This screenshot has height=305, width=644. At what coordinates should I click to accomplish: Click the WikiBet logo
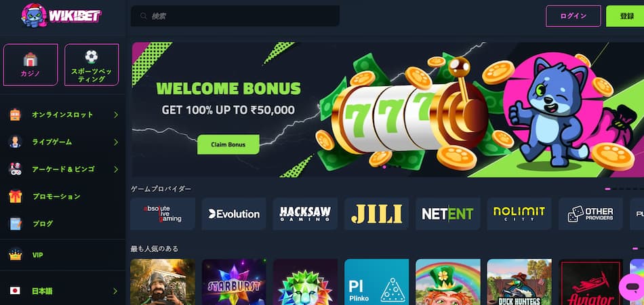(62, 15)
